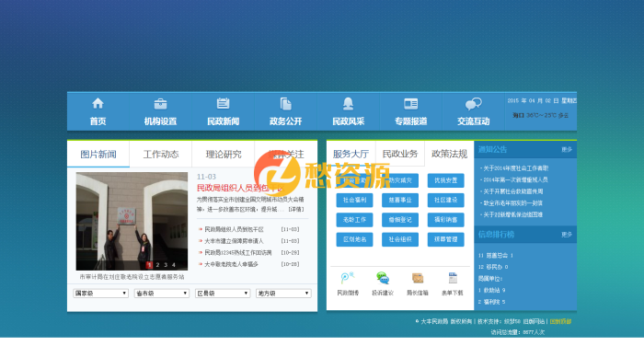Screen dimensions: 644x346
Task: Click the ranking row 福利院
Action: (x=491, y=302)
